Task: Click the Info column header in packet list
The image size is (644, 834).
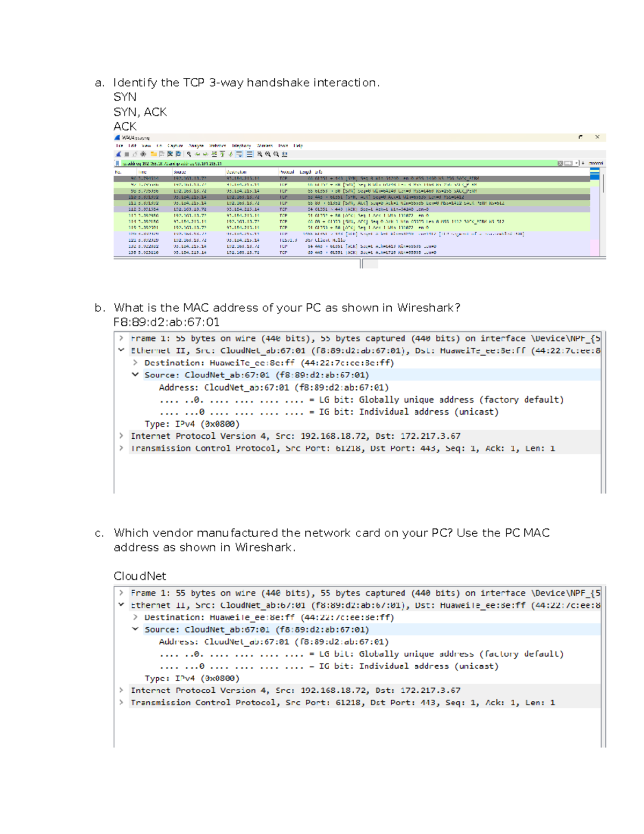Action: 318,172
